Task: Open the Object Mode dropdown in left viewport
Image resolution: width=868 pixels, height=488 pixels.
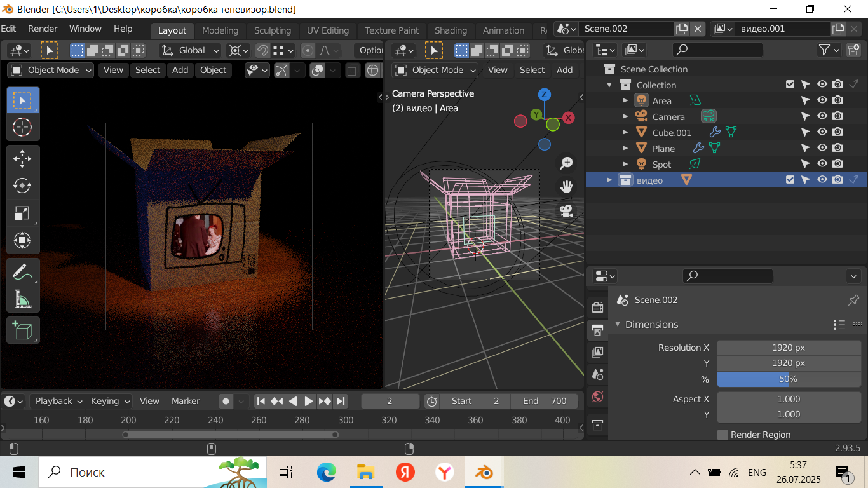Action: [51, 70]
